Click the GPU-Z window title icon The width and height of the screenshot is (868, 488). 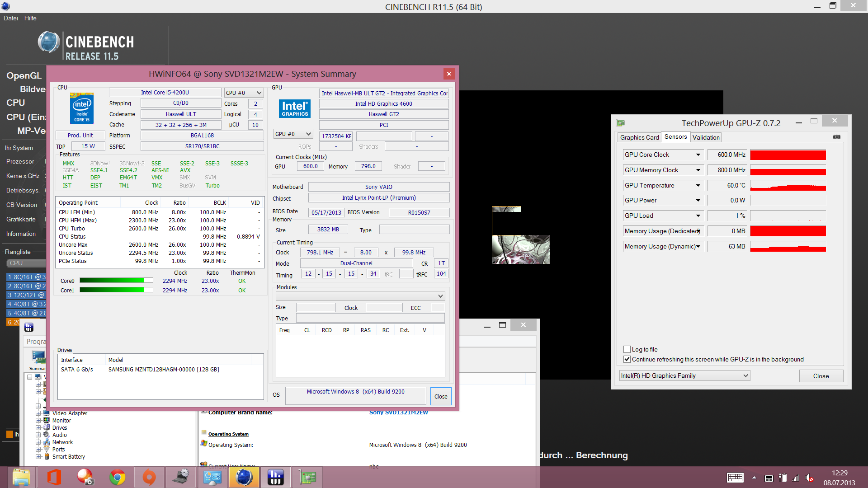pyautogui.click(x=620, y=123)
